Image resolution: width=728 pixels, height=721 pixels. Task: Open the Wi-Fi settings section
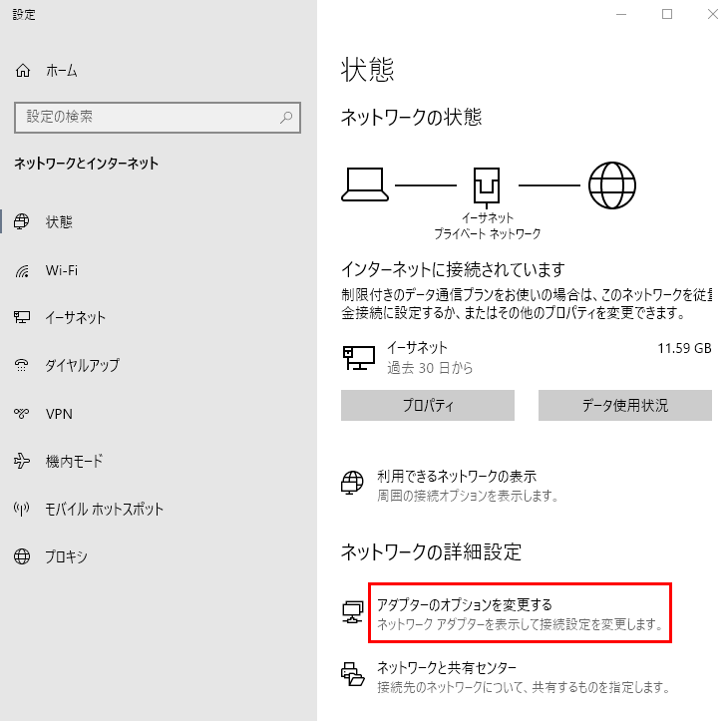(x=61, y=270)
